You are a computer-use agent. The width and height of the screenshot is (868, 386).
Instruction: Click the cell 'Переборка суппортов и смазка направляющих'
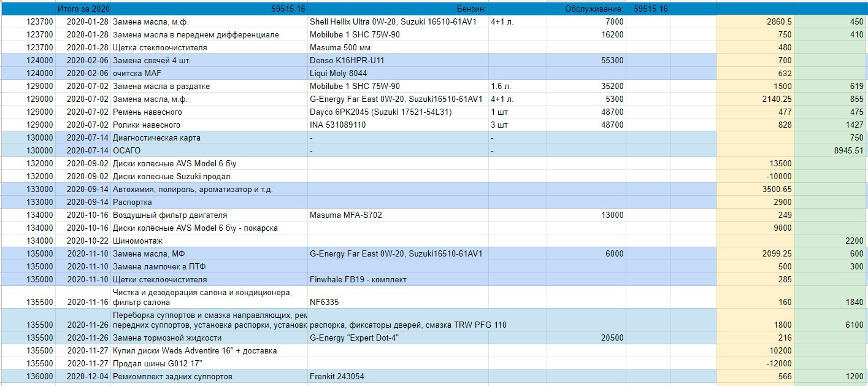coord(209,320)
